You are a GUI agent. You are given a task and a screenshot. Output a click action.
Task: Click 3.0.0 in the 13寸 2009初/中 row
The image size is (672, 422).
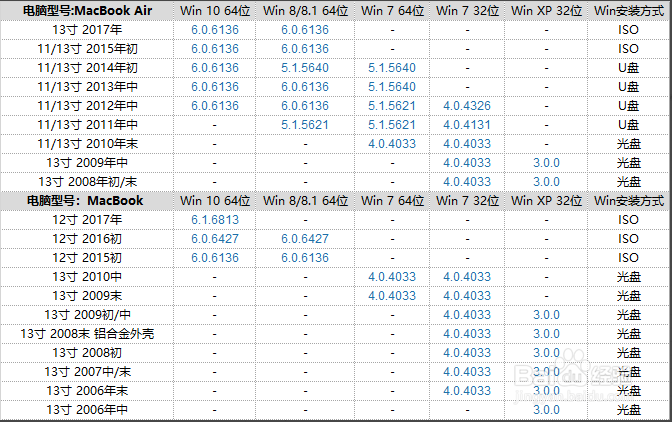[x=546, y=315]
